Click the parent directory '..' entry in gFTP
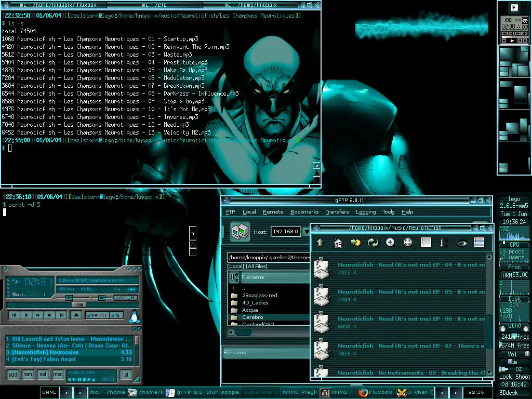The width and height of the screenshot is (532, 399). point(243,288)
